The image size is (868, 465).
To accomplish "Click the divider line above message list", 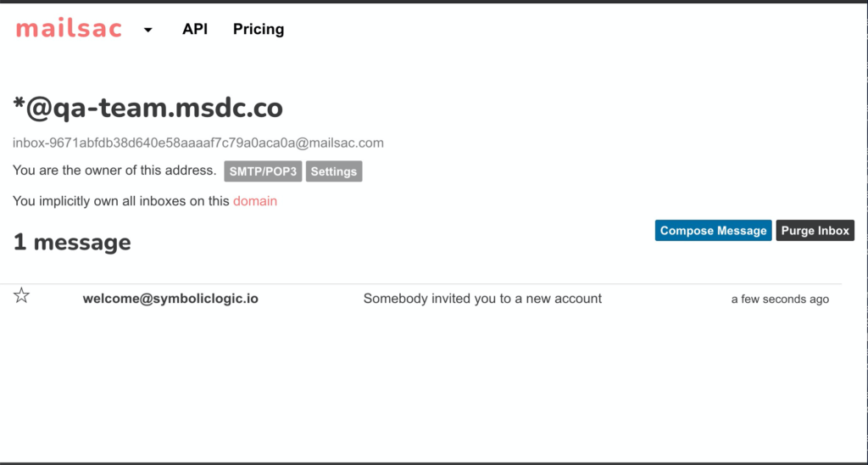I will click(420, 283).
